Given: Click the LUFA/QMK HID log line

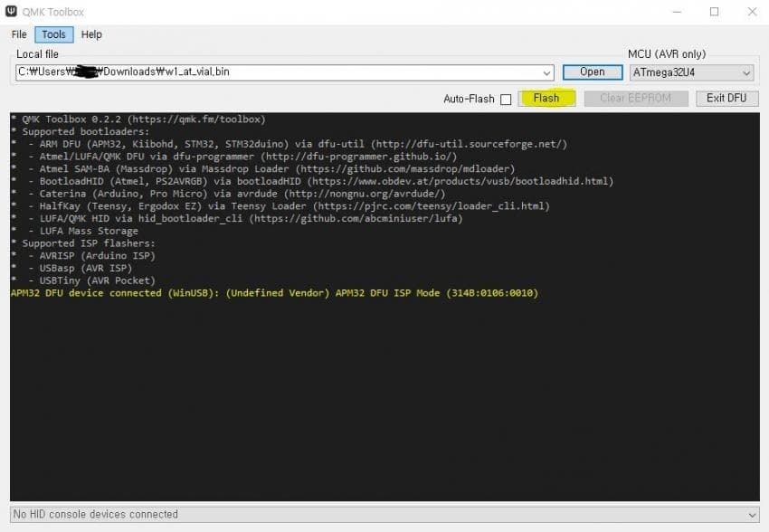Looking at the screenshot, I should [x=237, y=218].
